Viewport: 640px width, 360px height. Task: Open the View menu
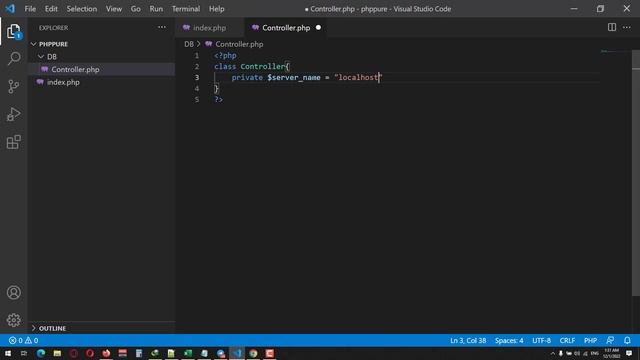pos(114,9)
